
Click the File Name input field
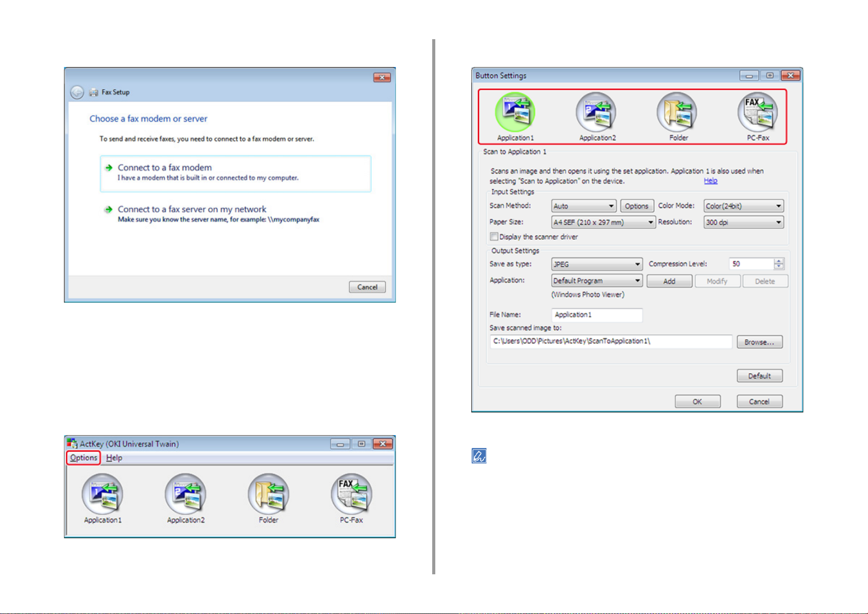tap(597, 315)
